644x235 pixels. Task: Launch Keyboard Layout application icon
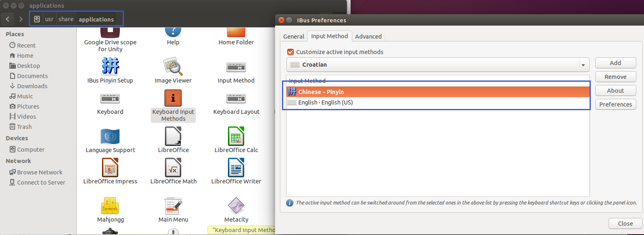[x=236, y=98]
